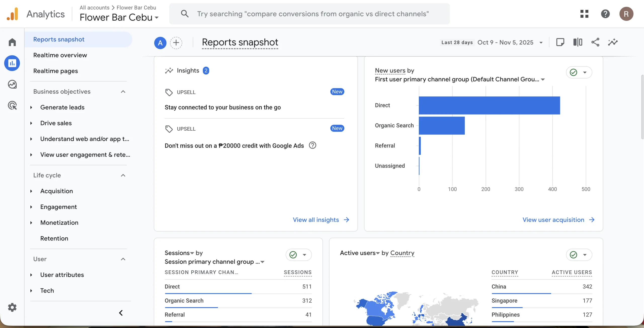Open the Advertising icon in left rail
The image size is (644, 328).
[12, 105]
